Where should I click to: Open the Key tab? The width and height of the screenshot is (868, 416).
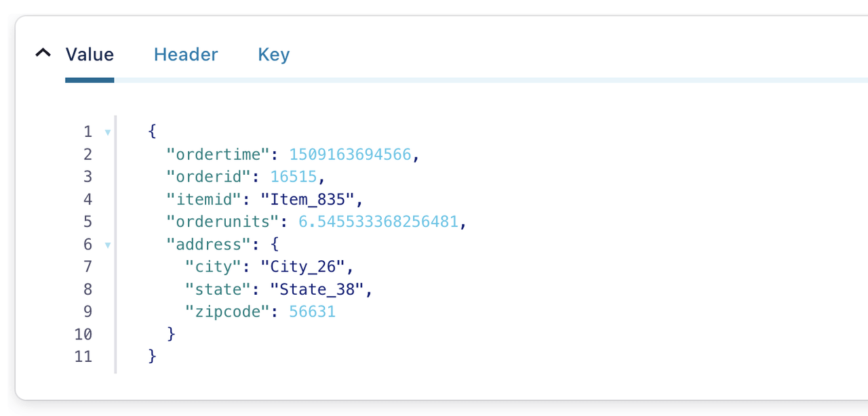pyautogui.click(x=274, y=54)
